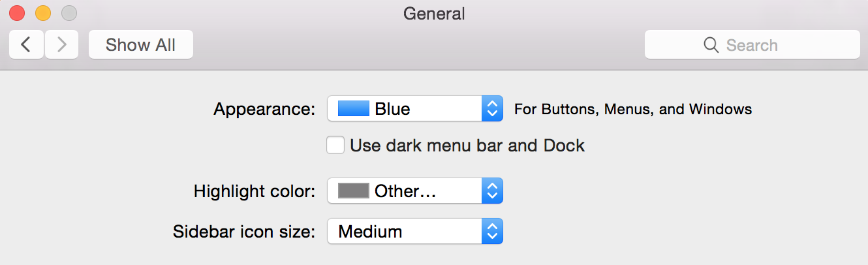Go back with the left chevron button

[x=26, y=45]
